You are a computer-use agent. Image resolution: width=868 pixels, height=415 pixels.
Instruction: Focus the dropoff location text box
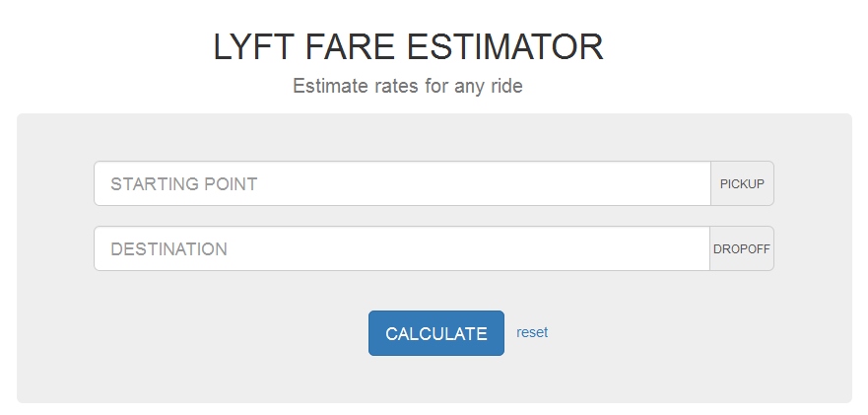pos(402,248)
